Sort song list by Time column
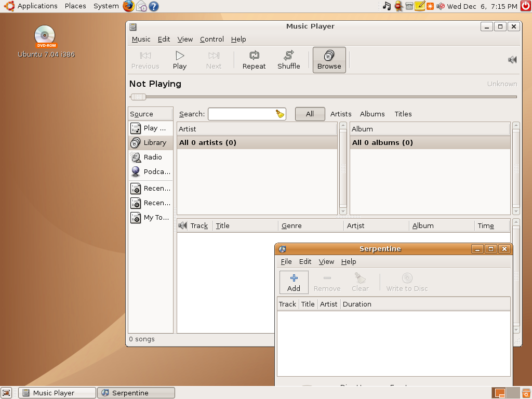The height and width of the screenshot is (399, 532). (x=492, y=225)
